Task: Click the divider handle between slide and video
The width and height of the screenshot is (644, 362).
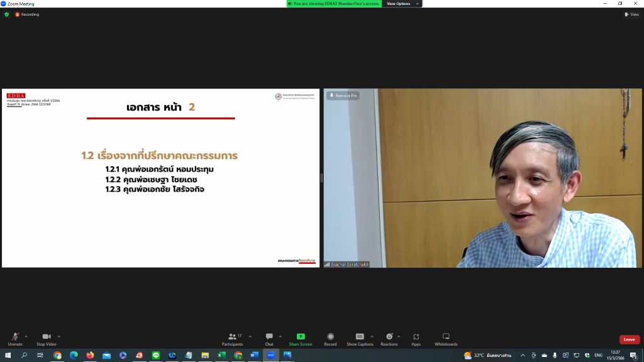Action: [321, 178]
